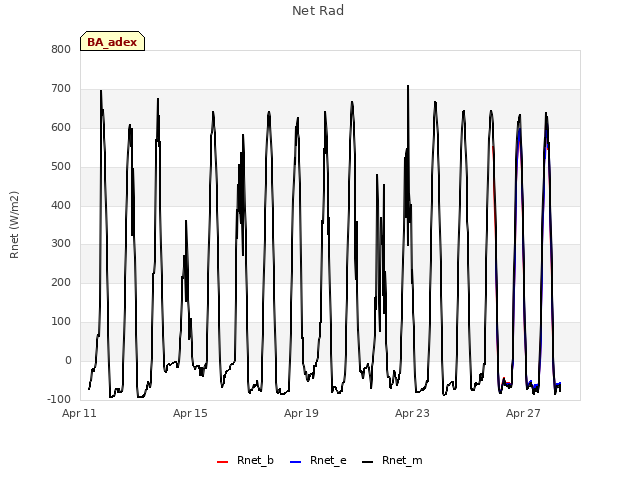
Task: Click the -100 y-axis tick label
Action: 59,399
